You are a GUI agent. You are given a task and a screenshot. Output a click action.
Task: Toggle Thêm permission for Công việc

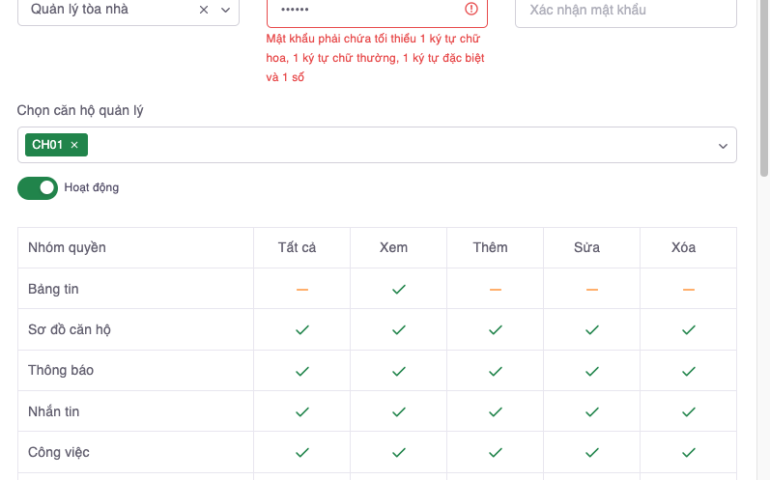coord(494,453)
